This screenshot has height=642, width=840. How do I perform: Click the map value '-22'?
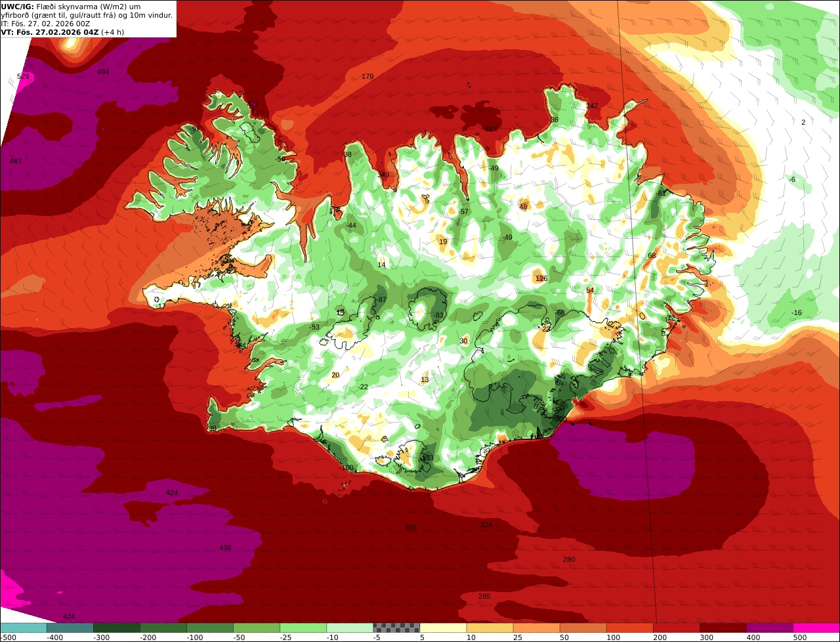pyautogui.click(x=363, y=387)
